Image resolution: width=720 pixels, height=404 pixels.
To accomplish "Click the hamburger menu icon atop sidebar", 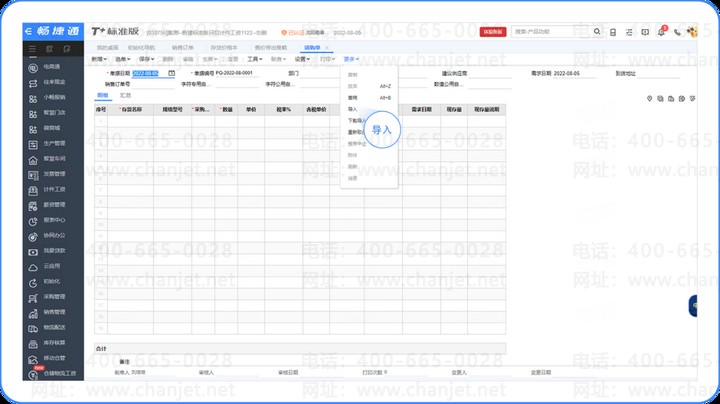I will tap(32, 49).
